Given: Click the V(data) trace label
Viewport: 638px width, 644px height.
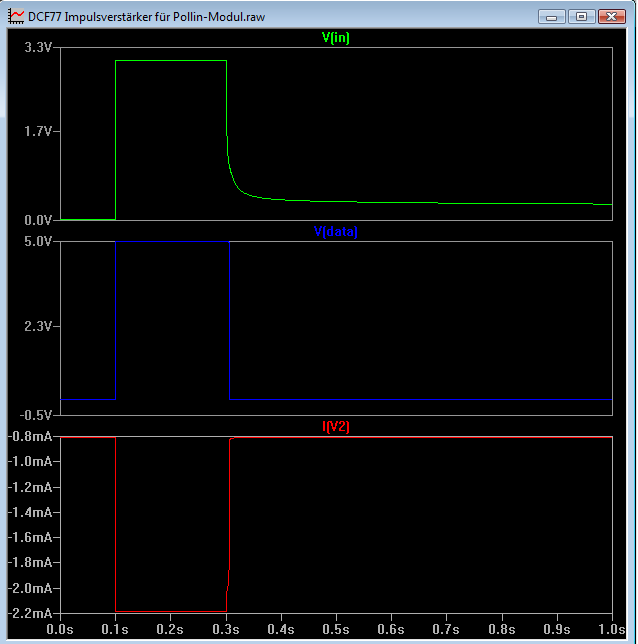Looking at the screenshot, I should [x=336, y=231].
